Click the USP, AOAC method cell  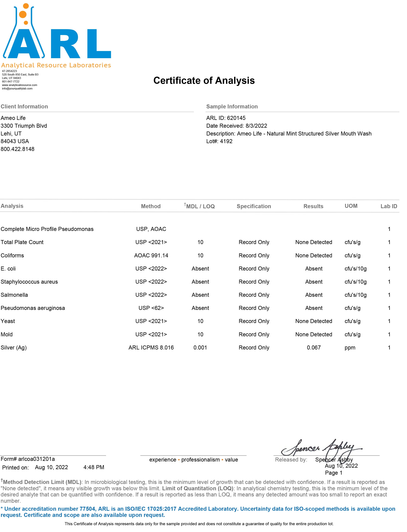(x=151, y=229)
